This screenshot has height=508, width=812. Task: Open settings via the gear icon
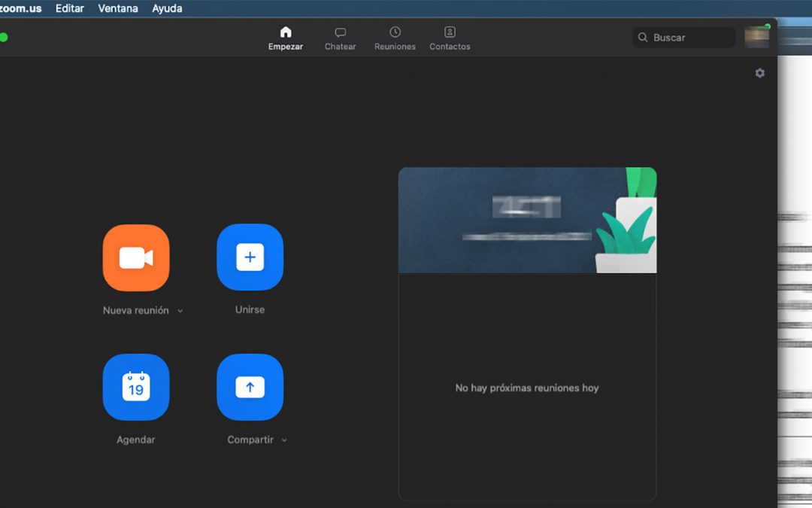(759, 73)
